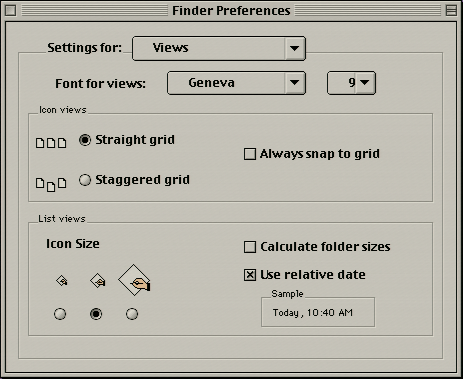Click the medium list icon size preview
Viewport: 463px width, 379px height.
pyautogui.click(x=98, y=281)
